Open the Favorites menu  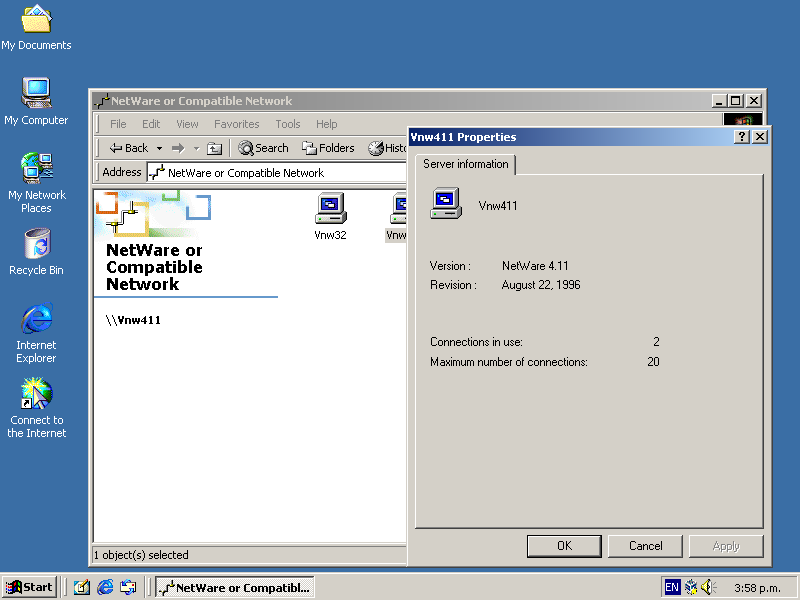[x=236, y=124]
